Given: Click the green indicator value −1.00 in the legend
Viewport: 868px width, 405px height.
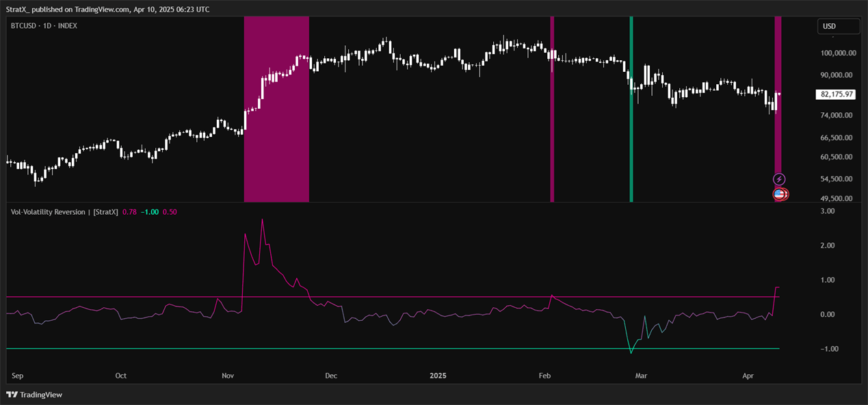Looking at the screenshot, I should [x=149, y=212].
